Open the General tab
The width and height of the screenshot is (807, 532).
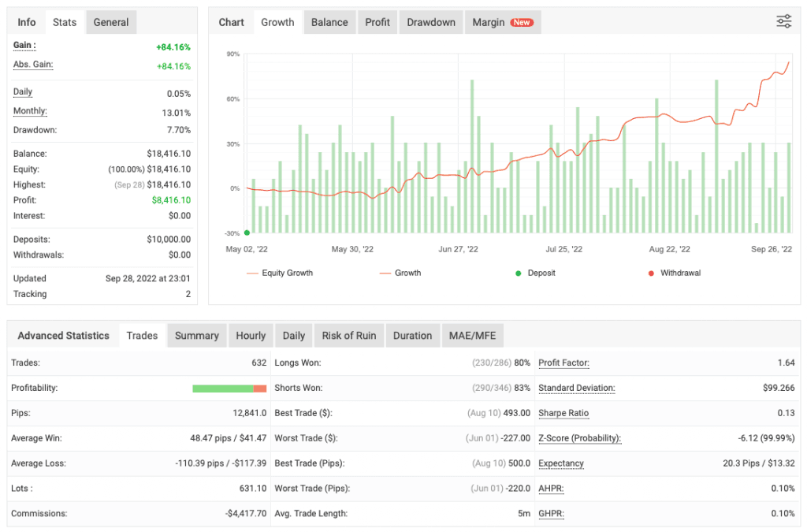[110, 21]
